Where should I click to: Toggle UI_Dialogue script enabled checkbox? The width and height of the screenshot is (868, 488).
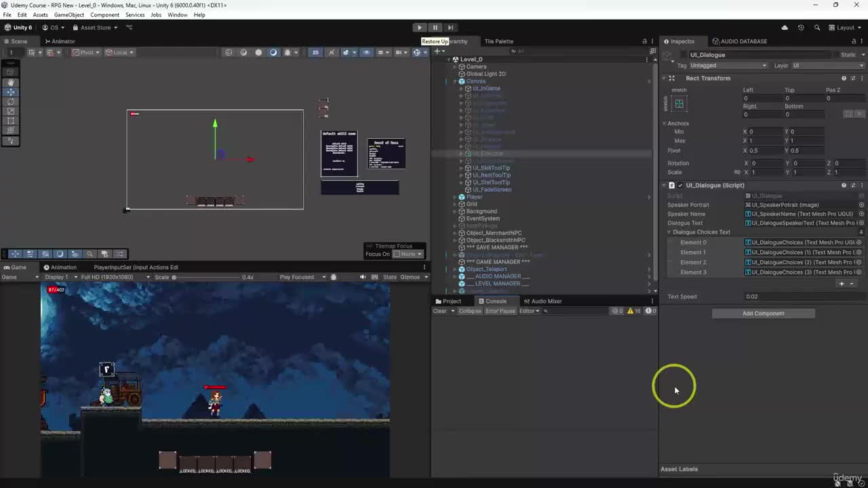(x=680, y=185)
